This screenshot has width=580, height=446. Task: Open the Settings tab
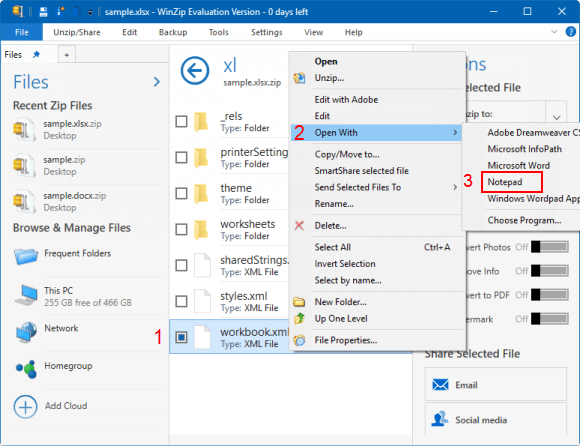tap(266, 32)
